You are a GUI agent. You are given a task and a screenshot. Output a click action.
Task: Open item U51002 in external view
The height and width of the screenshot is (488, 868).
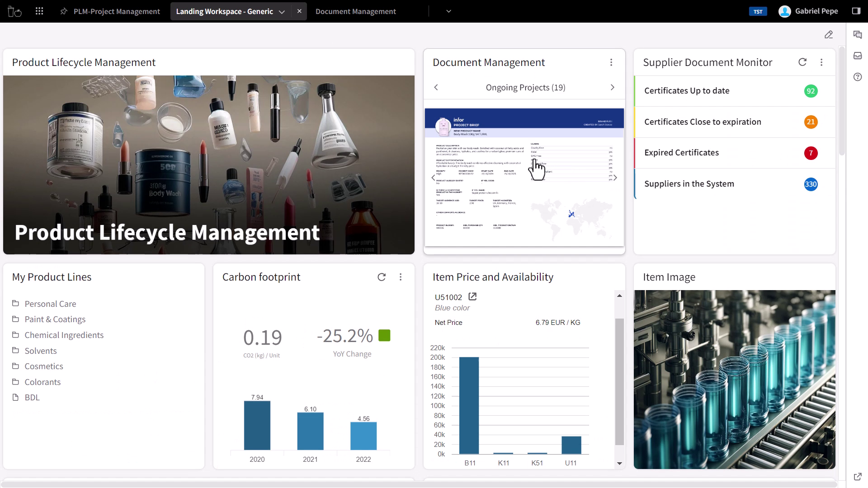pyautogui.click(x=472, y=297)
